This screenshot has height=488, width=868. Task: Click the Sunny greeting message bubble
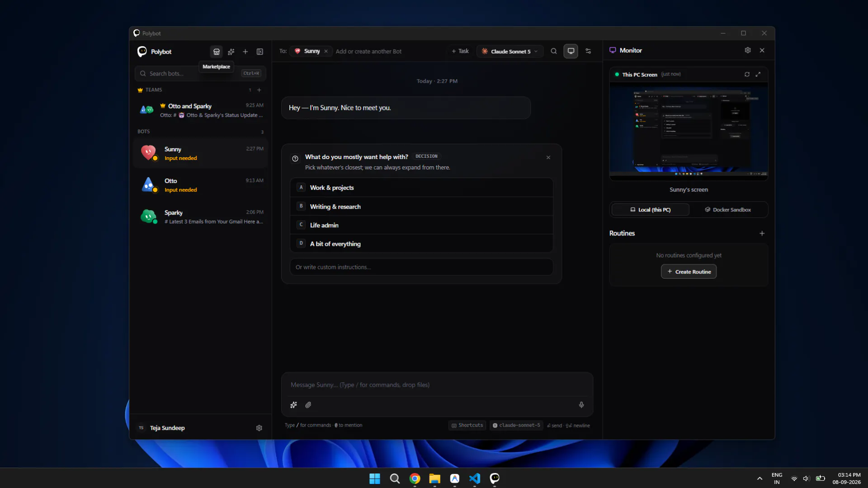[406, 108]
